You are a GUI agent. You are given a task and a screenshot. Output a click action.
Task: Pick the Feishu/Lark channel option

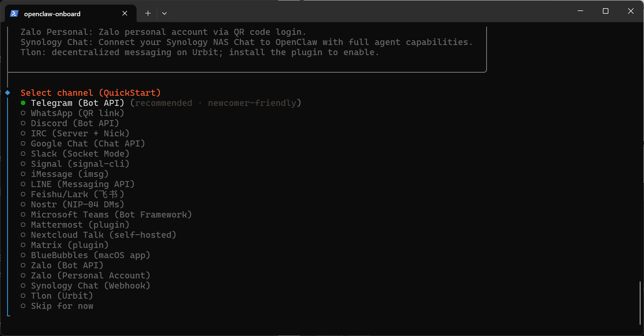[x=73, y=194]
